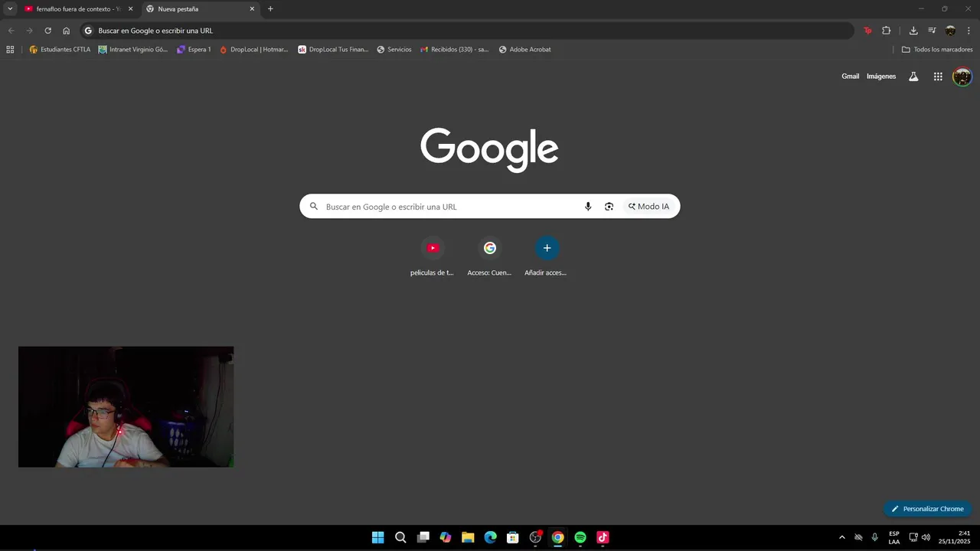Image resolution: width=980 pixels, height=551 pixels.
Task: Open media controls music icon
Action: tap(932, 31)
